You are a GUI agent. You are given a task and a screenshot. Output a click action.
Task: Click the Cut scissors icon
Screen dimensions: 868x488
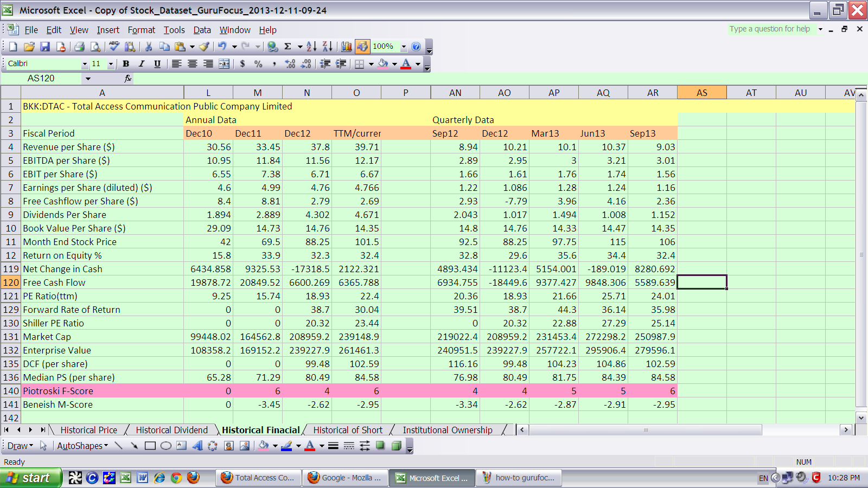pyautogui.click(x=149, y=47)
